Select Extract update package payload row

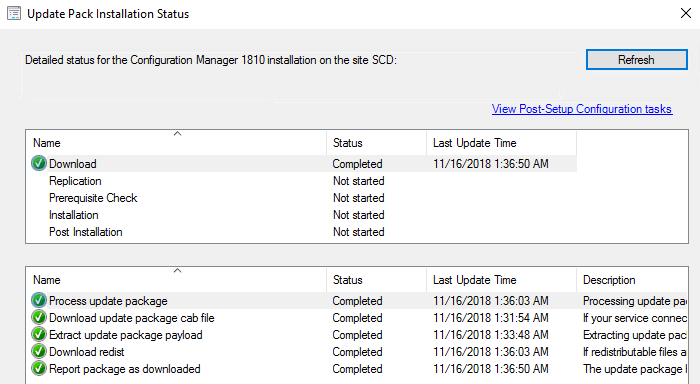[357, 335]
